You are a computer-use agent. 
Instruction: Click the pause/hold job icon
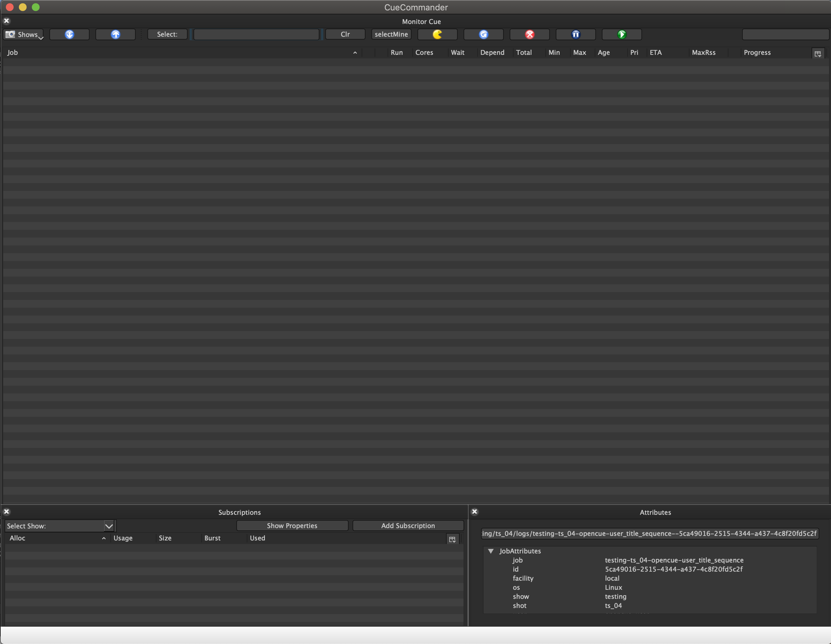tap(576, 34)
